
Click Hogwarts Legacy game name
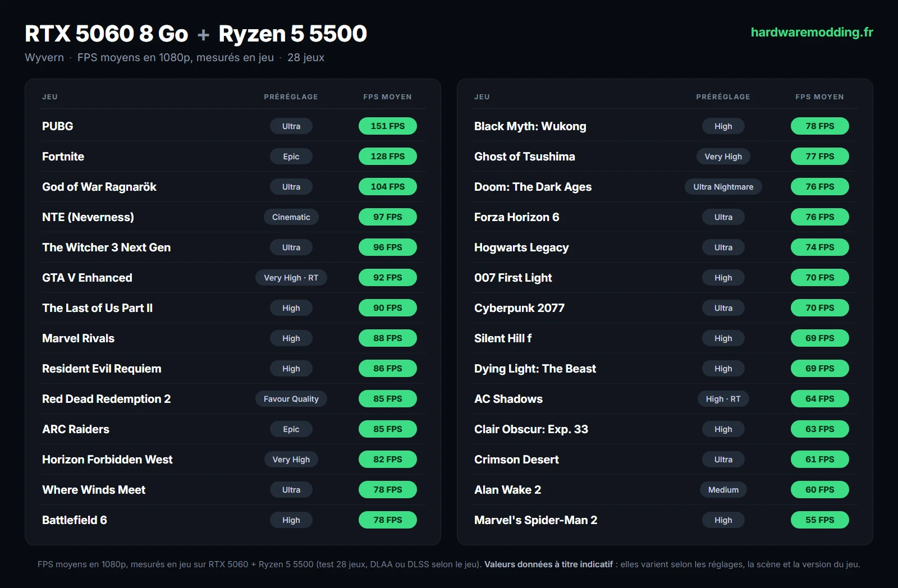pyautogui.click(x=521, y=247)
